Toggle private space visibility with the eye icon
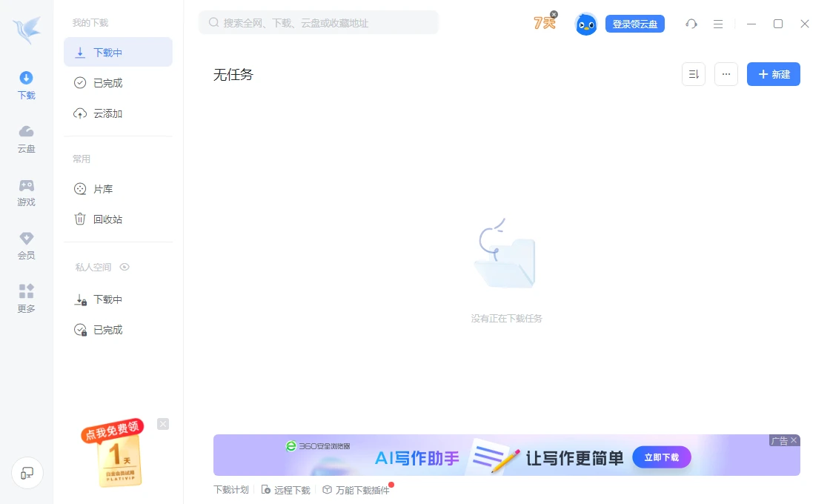The width and height of the screenshot is (830, 504). (124, 267)
